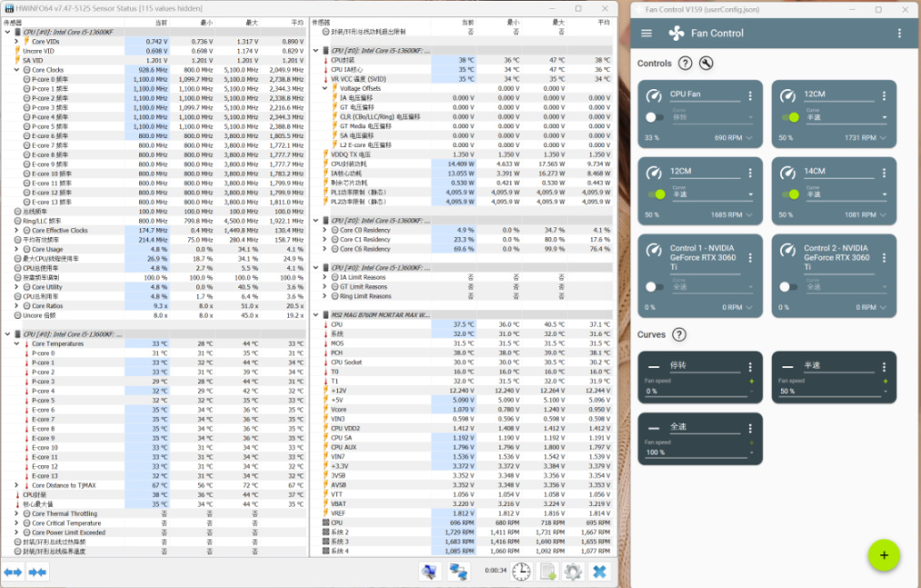Disable the 14CM fan control toggle
The image size is (921, 588).
point(790,194)
